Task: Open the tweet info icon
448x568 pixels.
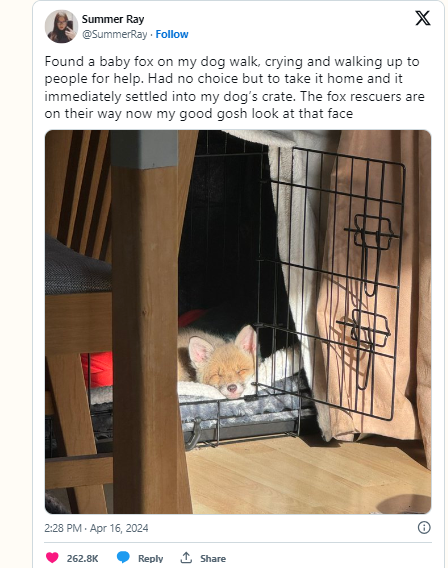Action: 424,527
